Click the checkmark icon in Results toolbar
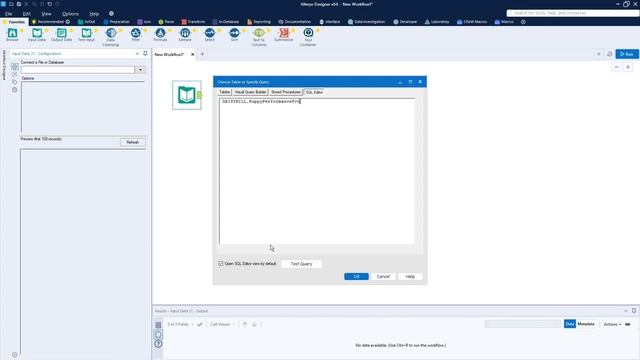The image size is (640, 360). [200, 324]
